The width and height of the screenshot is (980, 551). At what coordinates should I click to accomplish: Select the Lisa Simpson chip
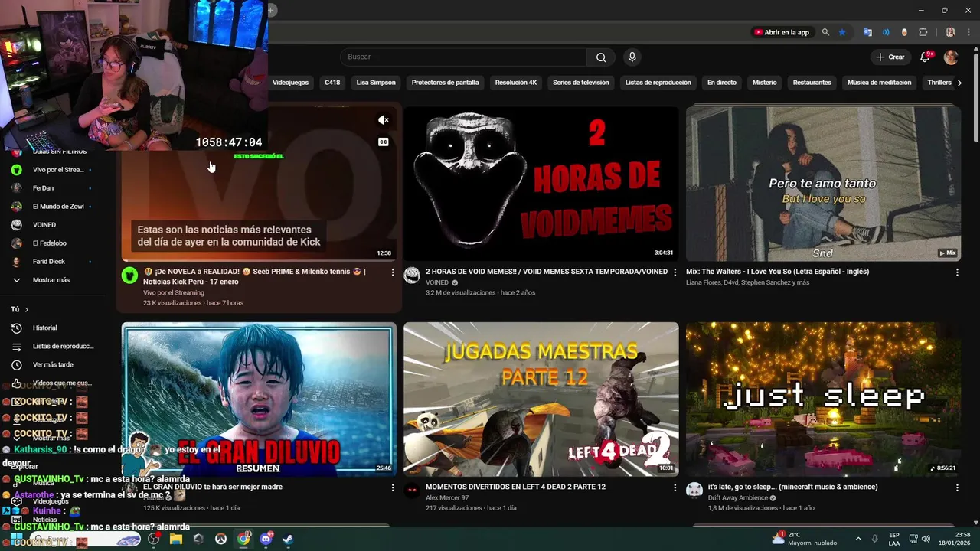376,83
